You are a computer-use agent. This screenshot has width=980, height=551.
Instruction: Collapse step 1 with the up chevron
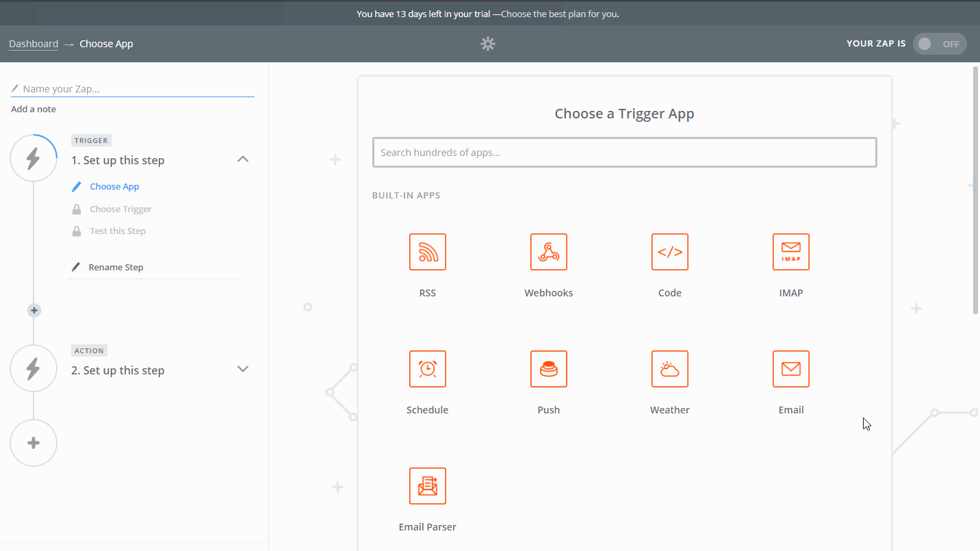(x=243, y=159)
